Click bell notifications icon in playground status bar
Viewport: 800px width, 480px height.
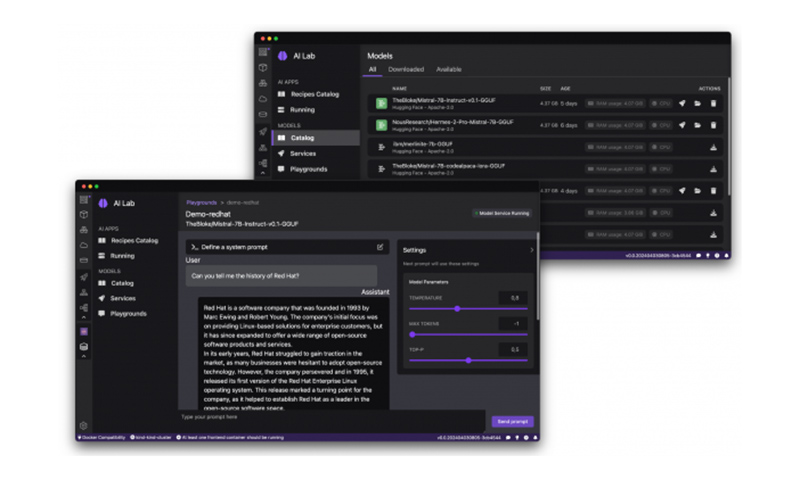[535, 438]
